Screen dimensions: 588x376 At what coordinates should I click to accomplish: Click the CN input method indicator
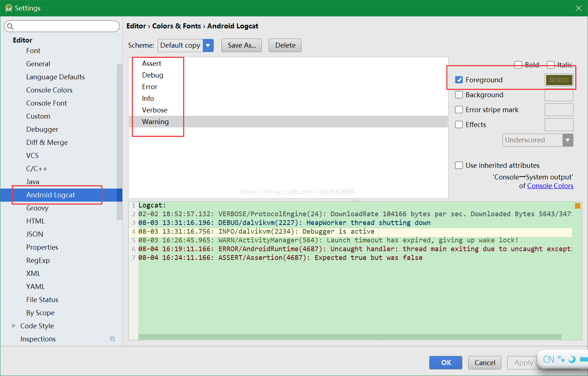pos(549,360)
